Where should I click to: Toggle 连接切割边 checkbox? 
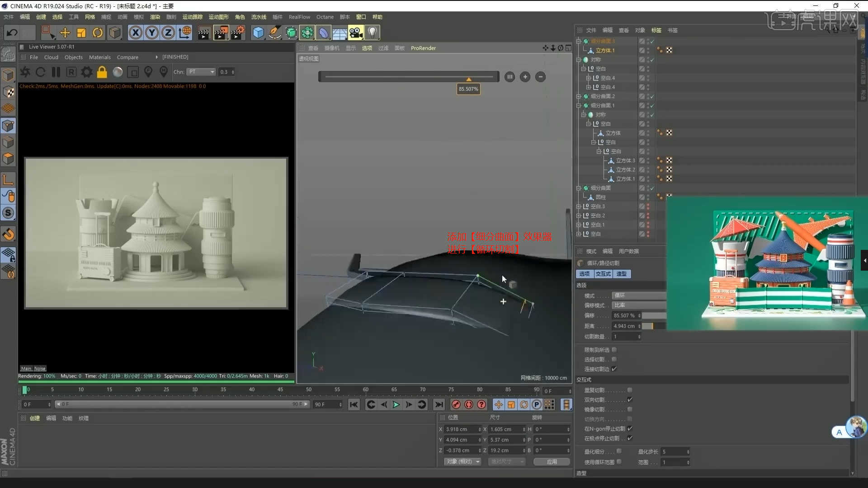pos(614,369)
